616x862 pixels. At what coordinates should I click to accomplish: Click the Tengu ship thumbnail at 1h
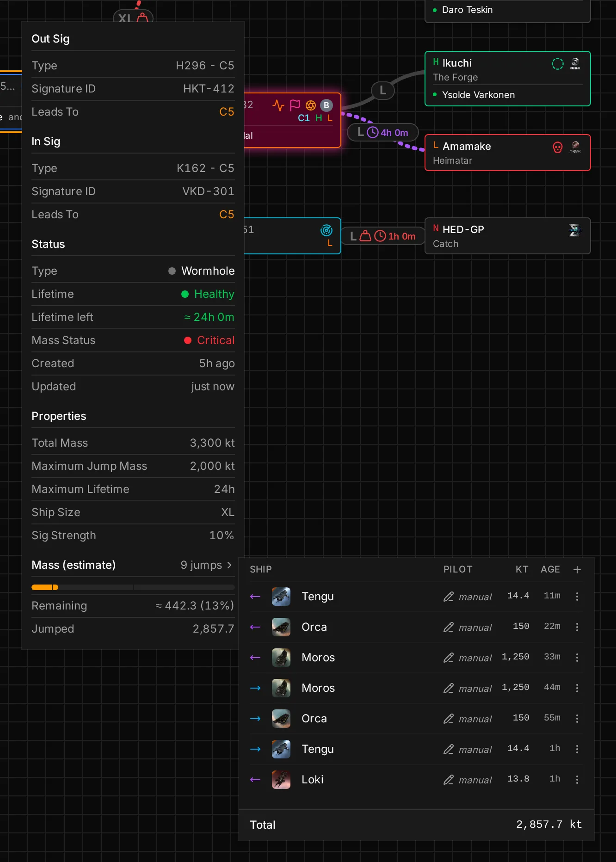pos(281,749)
